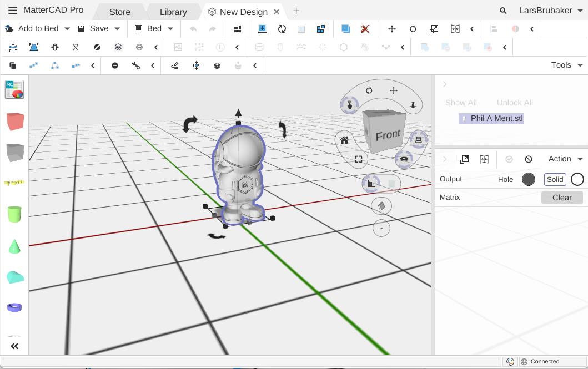Open the Store tab
The width and height of the screenshot is (588, 369).
[x=119, y=12]
